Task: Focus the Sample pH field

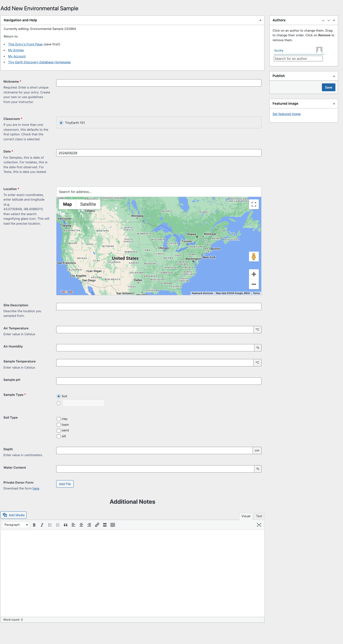Action: [159, 381]
